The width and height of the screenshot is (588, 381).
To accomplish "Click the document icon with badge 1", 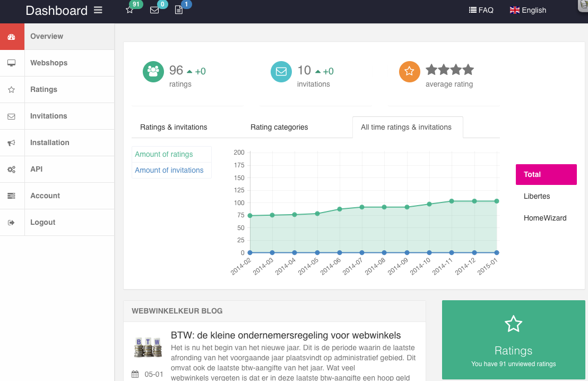I will pos(179,10).
